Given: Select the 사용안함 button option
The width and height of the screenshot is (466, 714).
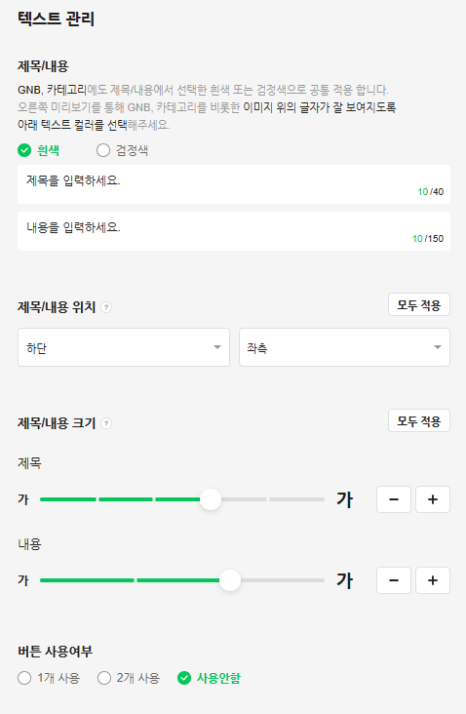Looking at the screenshot, I should click(x=209, y=678).
